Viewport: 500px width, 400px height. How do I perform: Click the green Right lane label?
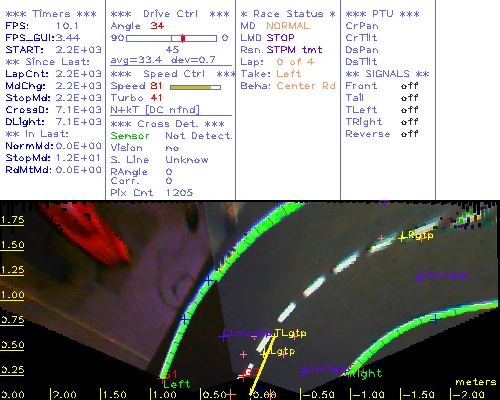click(x=365, y=373)
